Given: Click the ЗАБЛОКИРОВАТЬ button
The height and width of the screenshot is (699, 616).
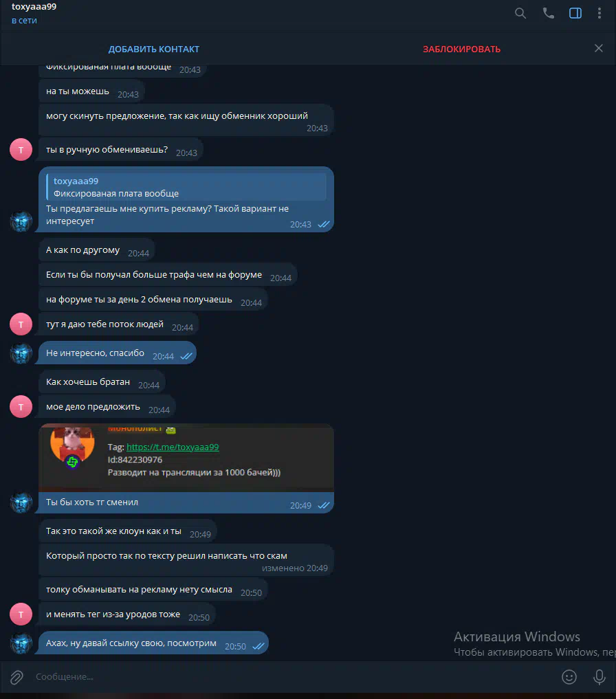Looking at the screenshot, I should (462, 49).
